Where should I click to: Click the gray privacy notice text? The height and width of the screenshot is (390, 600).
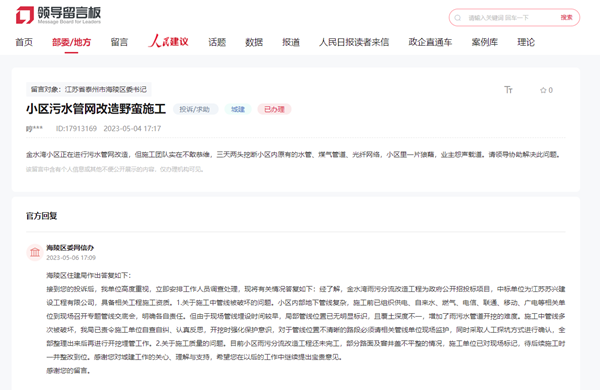tap(115, 169)
